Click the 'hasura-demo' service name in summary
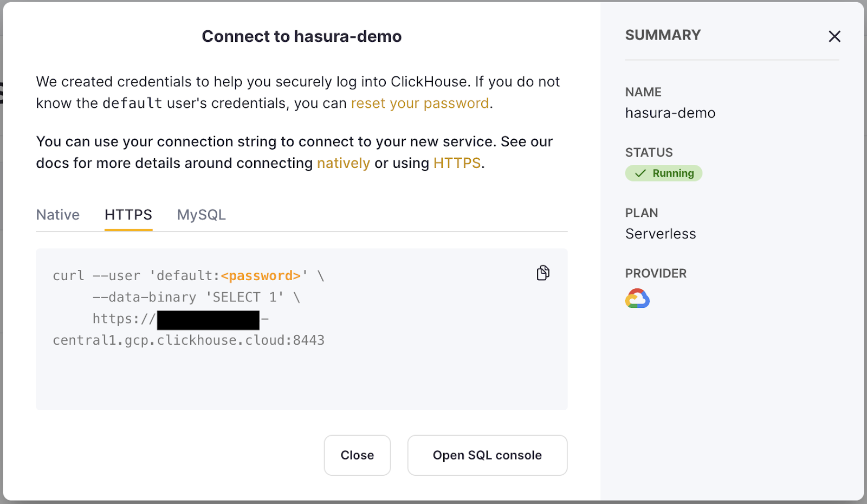 [670, 113]
